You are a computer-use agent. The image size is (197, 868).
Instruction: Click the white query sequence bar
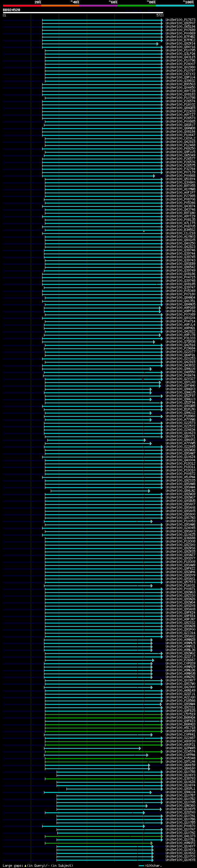click(x=83, y=12)
